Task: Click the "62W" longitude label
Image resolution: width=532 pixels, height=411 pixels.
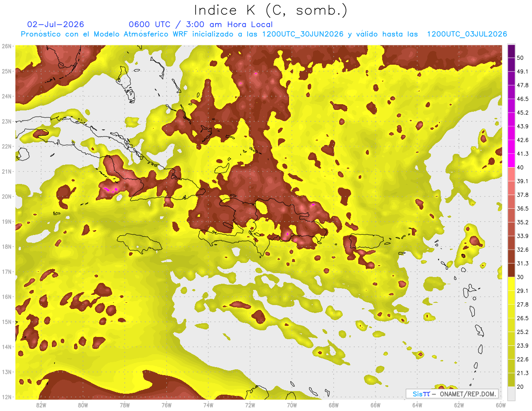Action: click(x=459, y=405)
